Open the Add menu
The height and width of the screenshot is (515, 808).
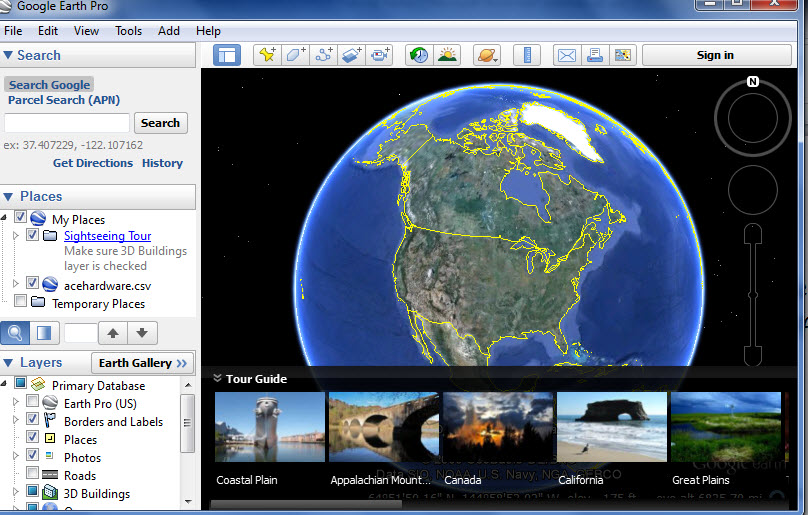169,31
